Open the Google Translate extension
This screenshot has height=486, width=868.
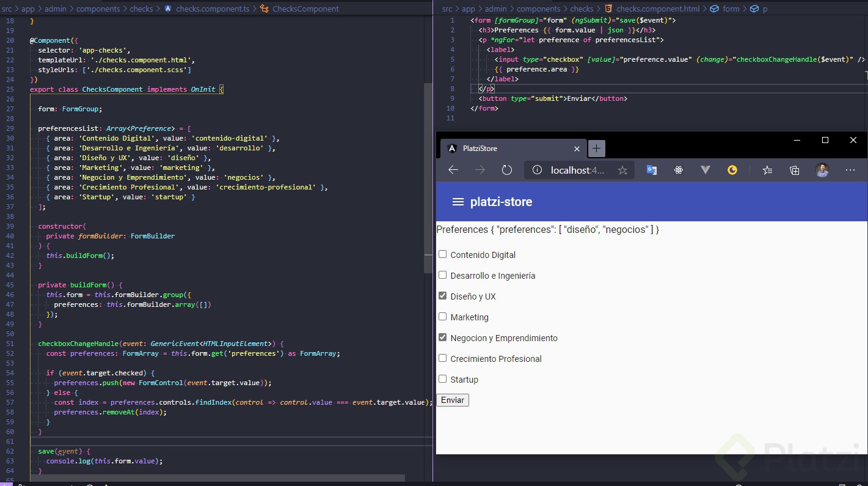tap(652, 171)
